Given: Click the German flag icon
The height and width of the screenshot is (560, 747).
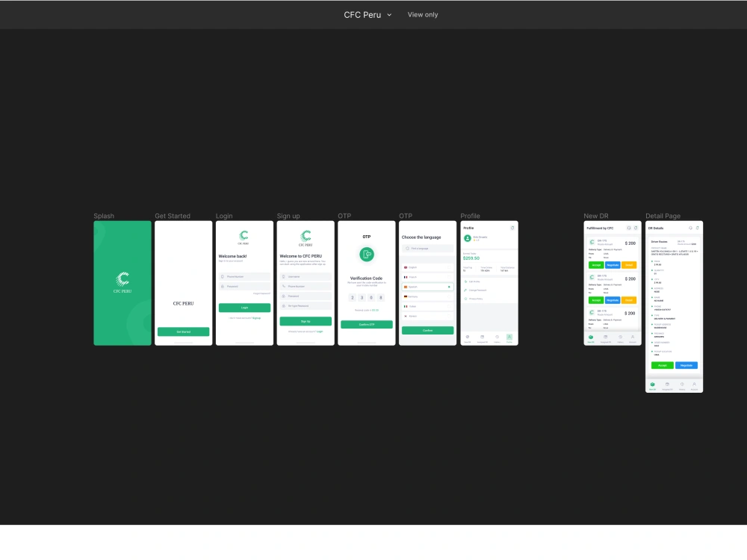Looking at the screenshot, I should click(x=406, y=296).
